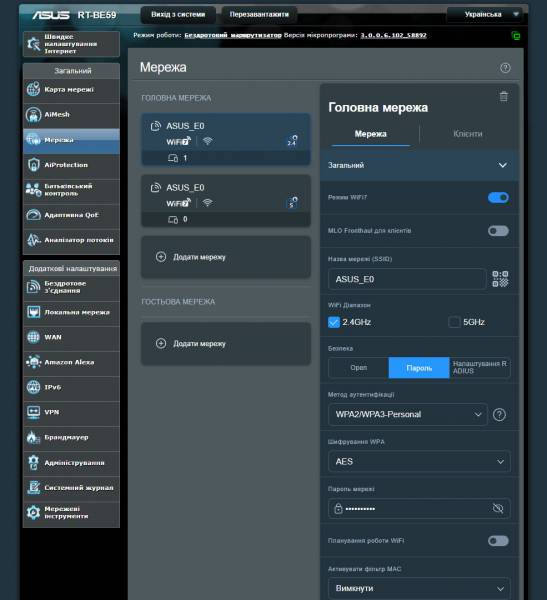Screen dimensions: 547x600
Task: Open IPv6 icon in sidebar
Action: point(33,387)
